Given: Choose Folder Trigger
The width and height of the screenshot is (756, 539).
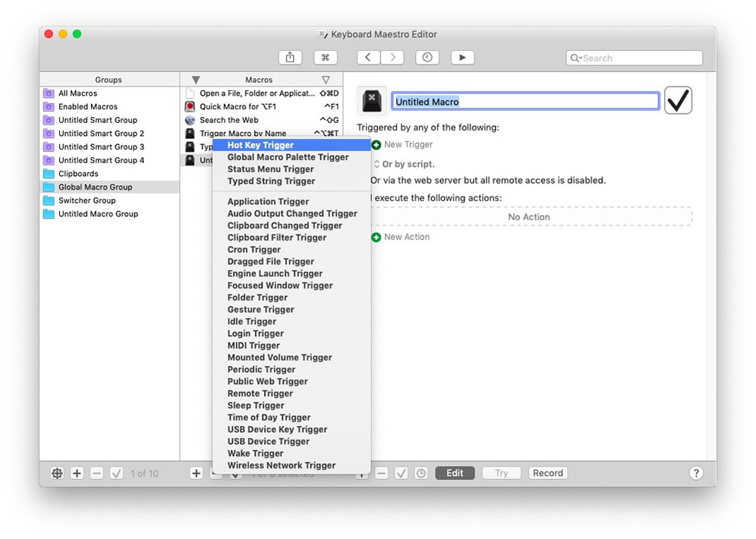Looking at the screenshot, I should (x=291, y=298).
